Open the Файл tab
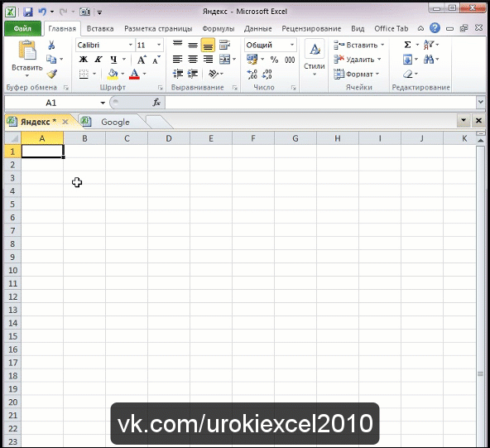 click(x=22, y=29)
